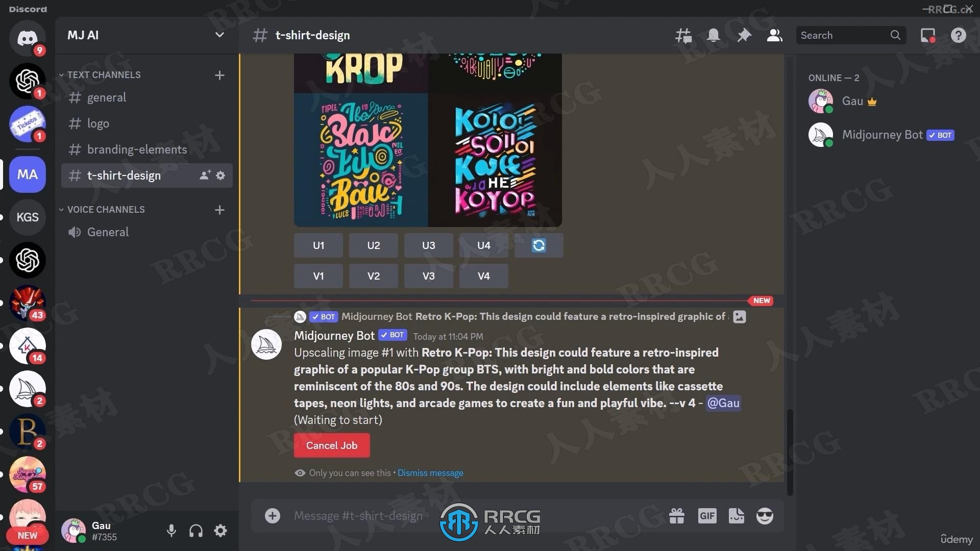Open the inbox icon

point(928,35)
